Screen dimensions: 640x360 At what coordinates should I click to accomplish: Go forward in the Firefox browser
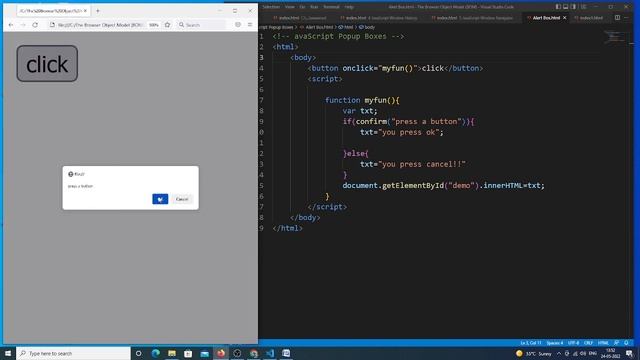[x=23, y=25]
